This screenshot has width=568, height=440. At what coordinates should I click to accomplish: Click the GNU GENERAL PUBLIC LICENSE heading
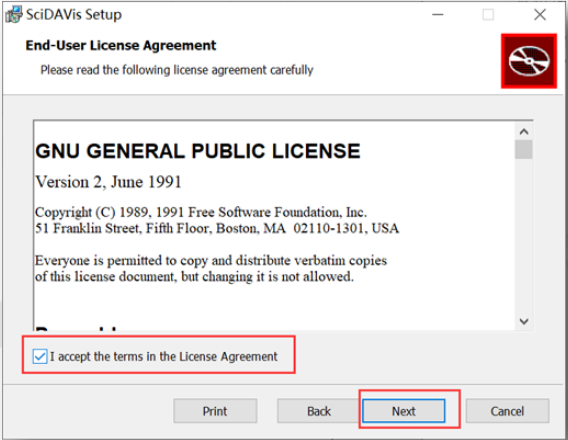pyautogui.click(x=198, y=151)
